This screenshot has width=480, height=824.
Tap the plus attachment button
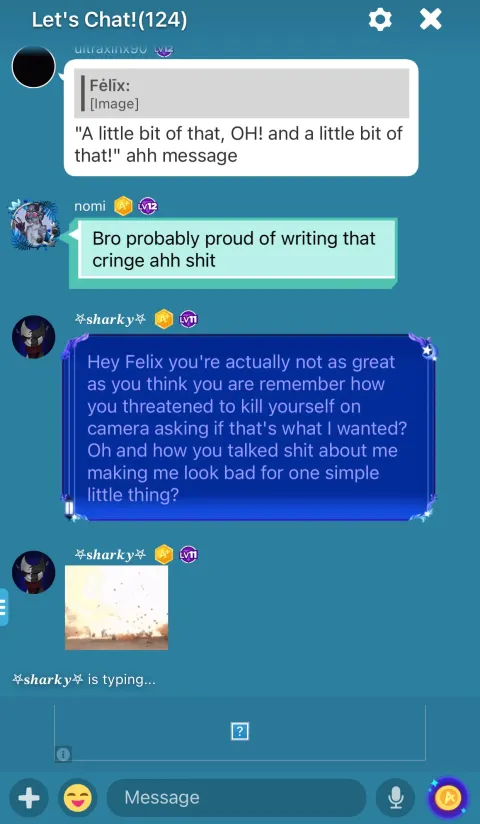click(29, 798)
